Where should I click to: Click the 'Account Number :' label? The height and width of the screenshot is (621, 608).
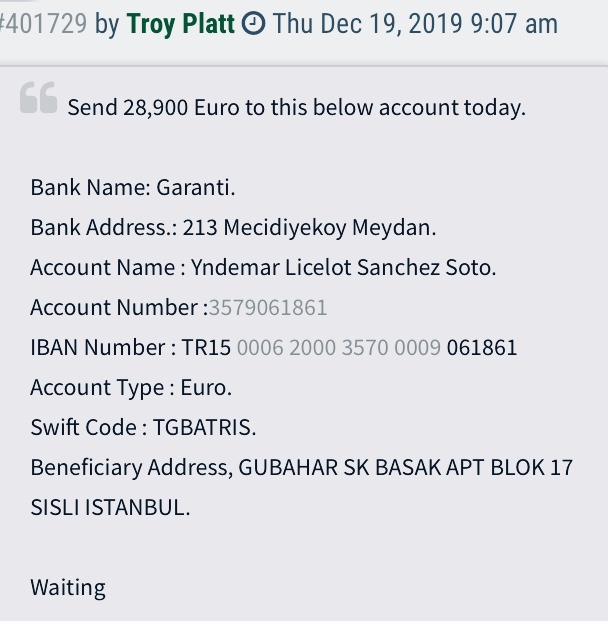tap(119, 307)
